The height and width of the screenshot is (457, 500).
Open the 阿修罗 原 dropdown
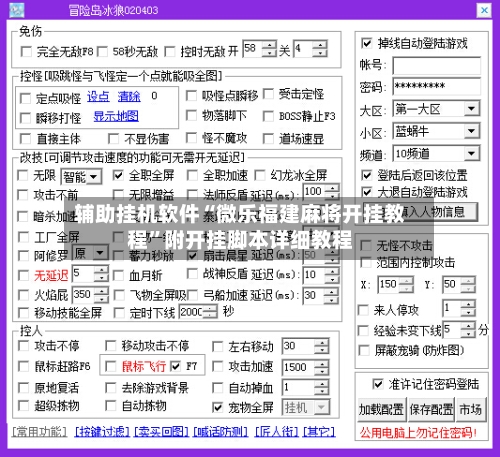click(100, 253)
